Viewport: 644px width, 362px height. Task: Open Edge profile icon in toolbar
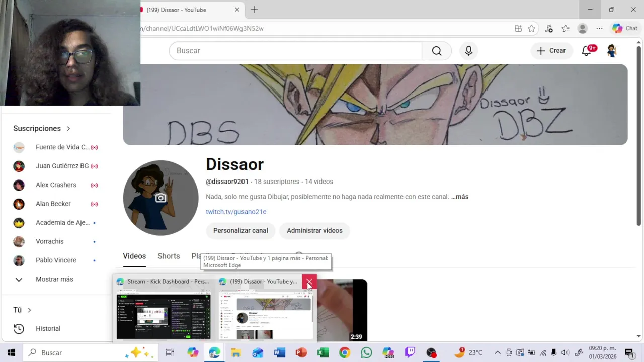coord(582,29)
